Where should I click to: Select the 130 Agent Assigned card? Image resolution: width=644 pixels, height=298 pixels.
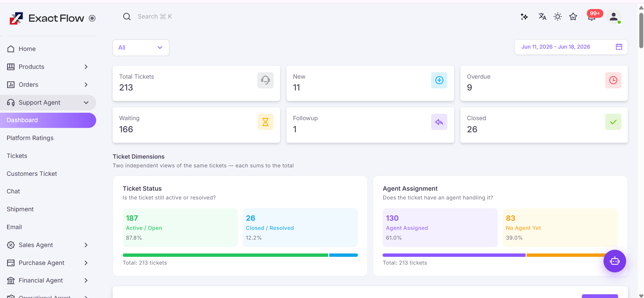[440, 227]
